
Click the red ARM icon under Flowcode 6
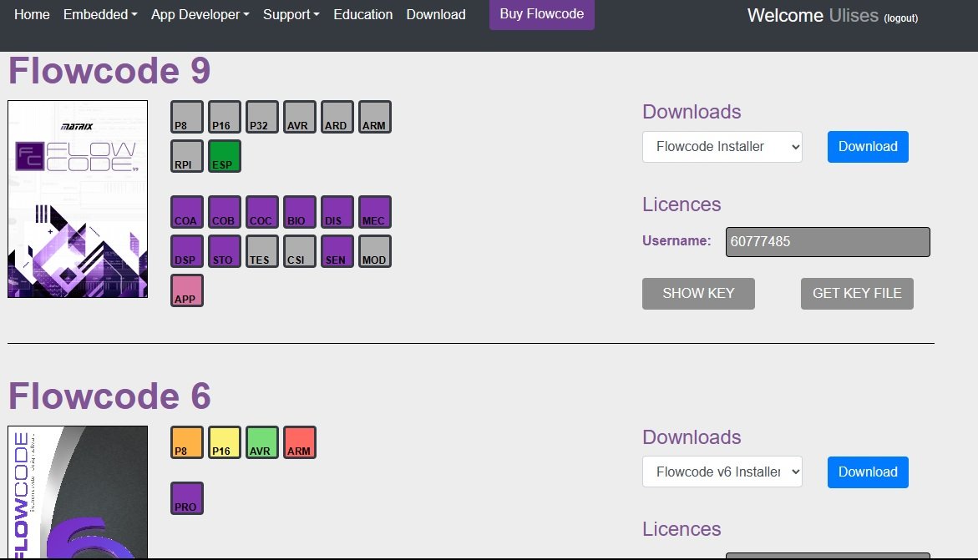pos(300,442)
